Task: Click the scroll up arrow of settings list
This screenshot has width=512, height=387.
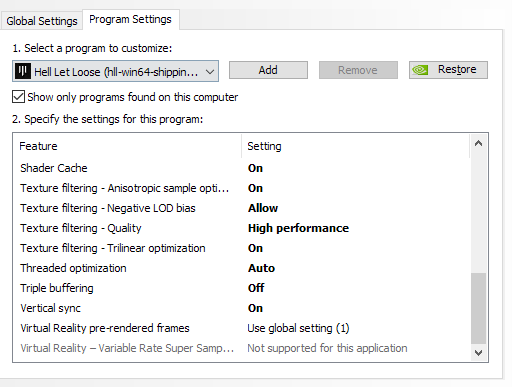Action: (479, 144)
